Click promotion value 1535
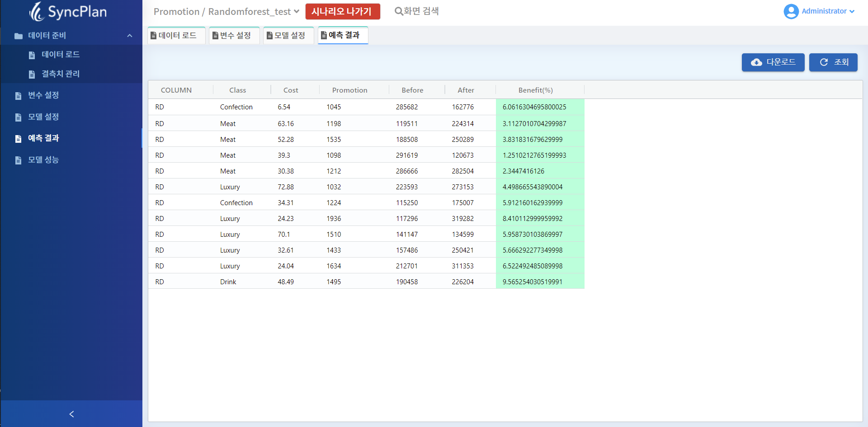 coord(334,140)
